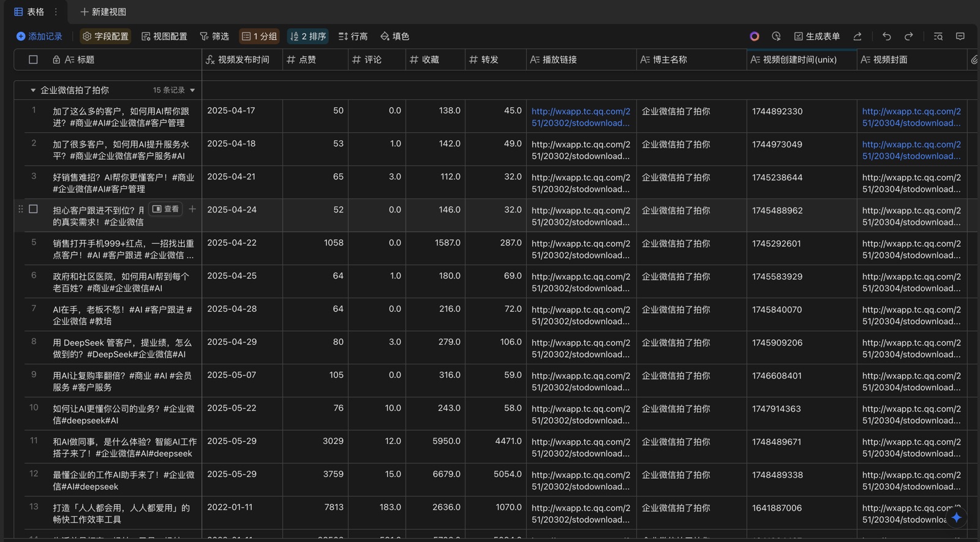Viewport: 980px width, 542px height.
Task: Open the 1 分组 grouping dropdown
Action: click(x=259, y=36)
